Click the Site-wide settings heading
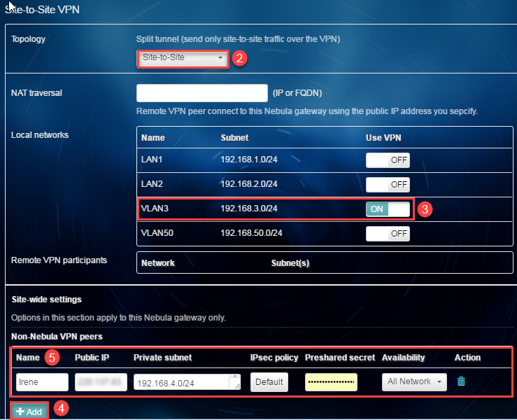Image resolution: width=517 pixels, height=420 pixels. [x=46, y=300]
